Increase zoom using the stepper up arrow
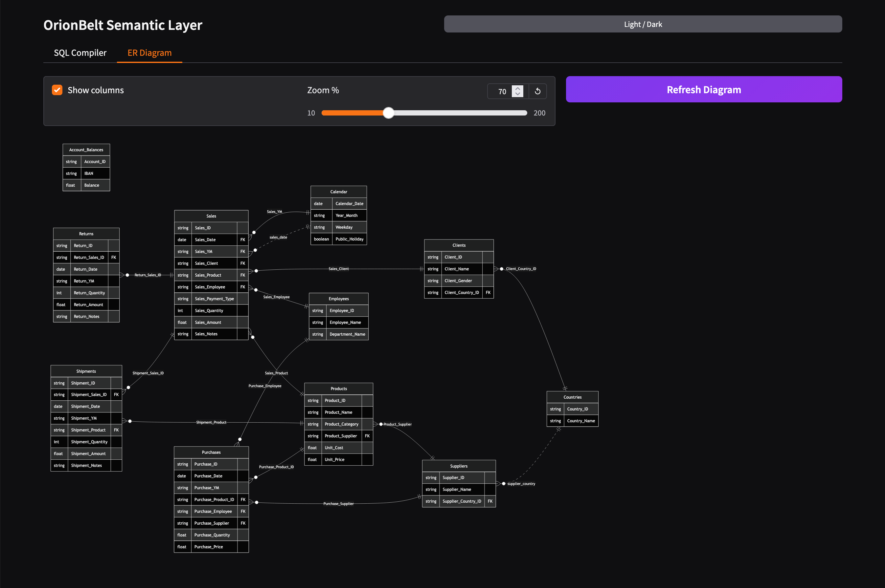The height and width of the screenshot is (588, 885). 517,88
